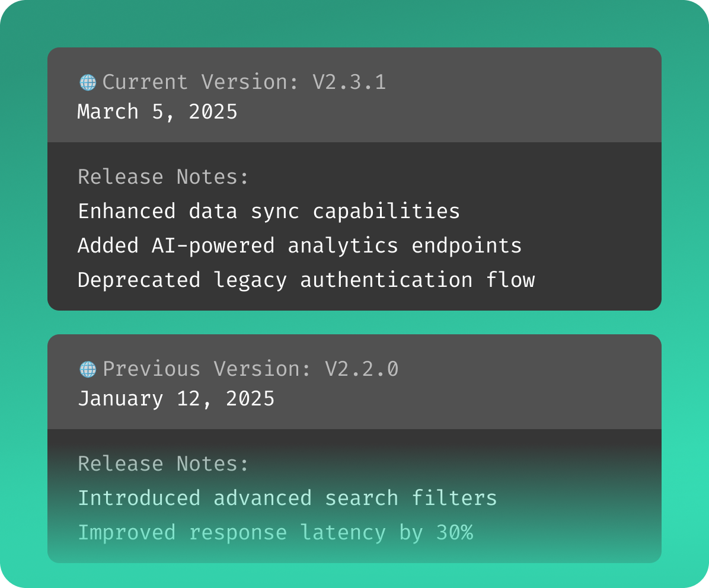
Task: Click the word "Introduced" in previous notes
Action: pyautogui.click(x=139, y=498)
